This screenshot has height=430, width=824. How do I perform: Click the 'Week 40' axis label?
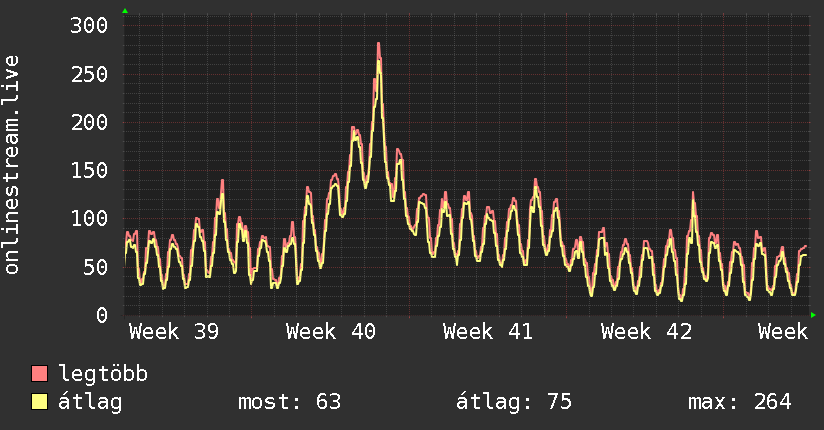pos(331,332)
